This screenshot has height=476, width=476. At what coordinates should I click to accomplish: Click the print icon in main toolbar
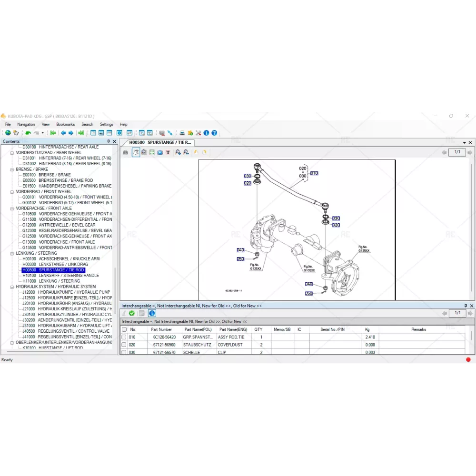click(182, 133)
